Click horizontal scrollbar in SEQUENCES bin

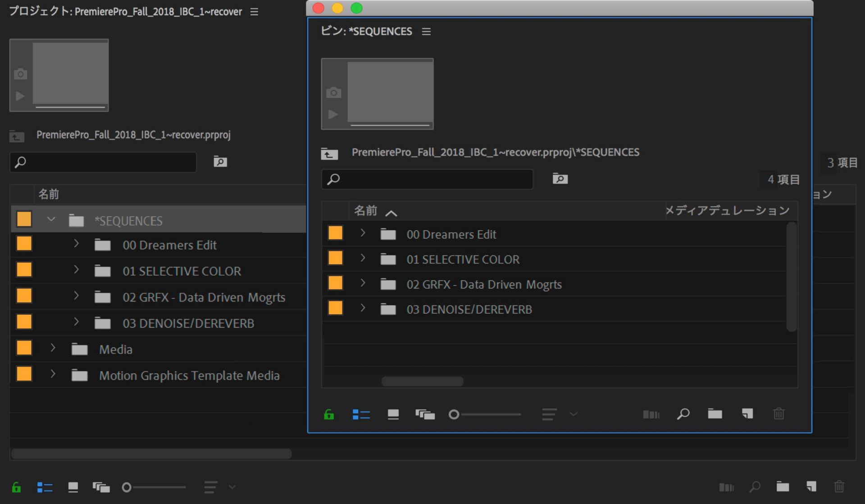click(422, 381)
